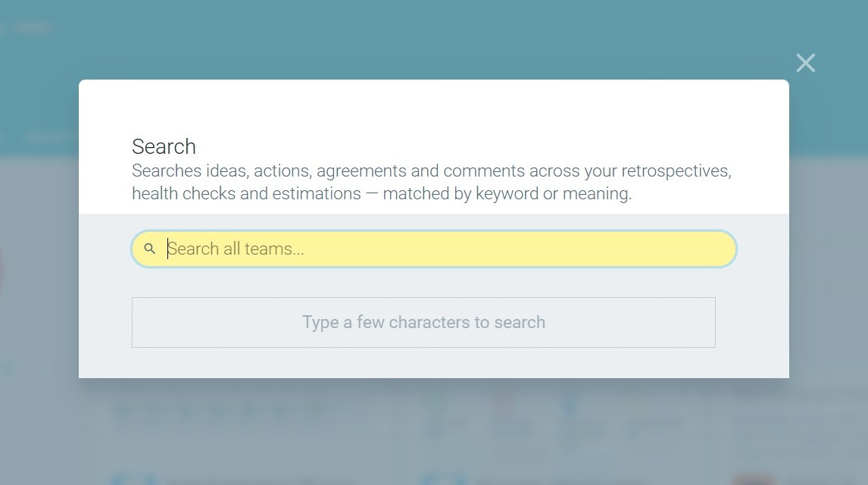The height and width of the screenshot is (485, 868).
Task: Click the white X icon over the teal background
Action: click(x=805, y=63)
